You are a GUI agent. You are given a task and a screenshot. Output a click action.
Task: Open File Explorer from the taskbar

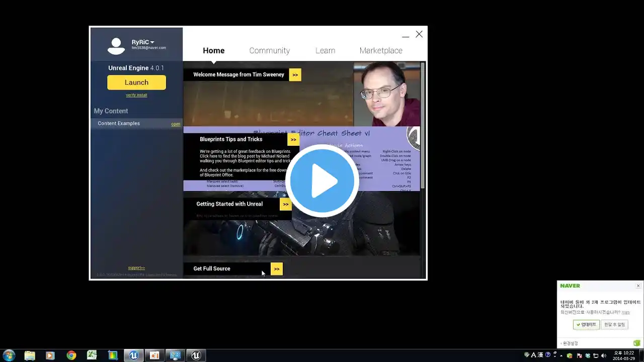coord(30,355)
